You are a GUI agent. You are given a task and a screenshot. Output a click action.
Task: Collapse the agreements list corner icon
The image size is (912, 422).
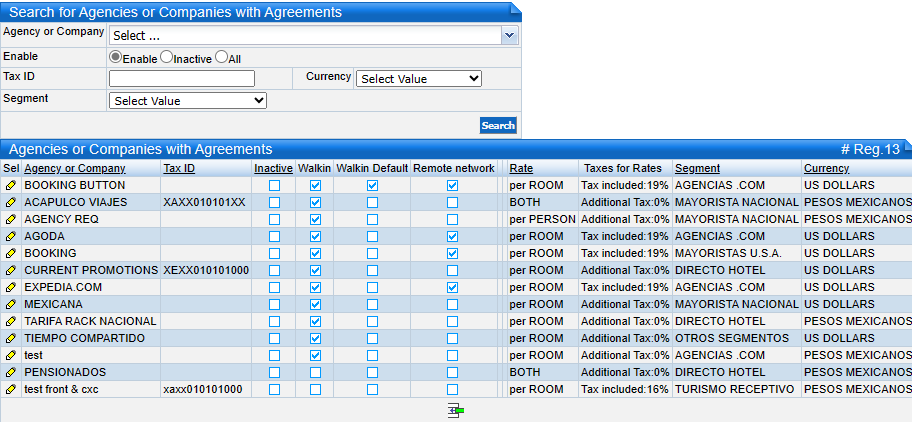tap(907, 145)
